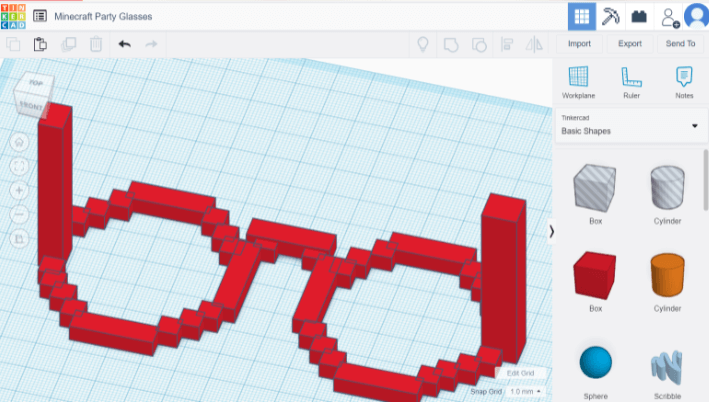This screenshot has width=709, height=402.
Task: Expand the Basic Shapes category dropdown
Action: click(694, 125)
